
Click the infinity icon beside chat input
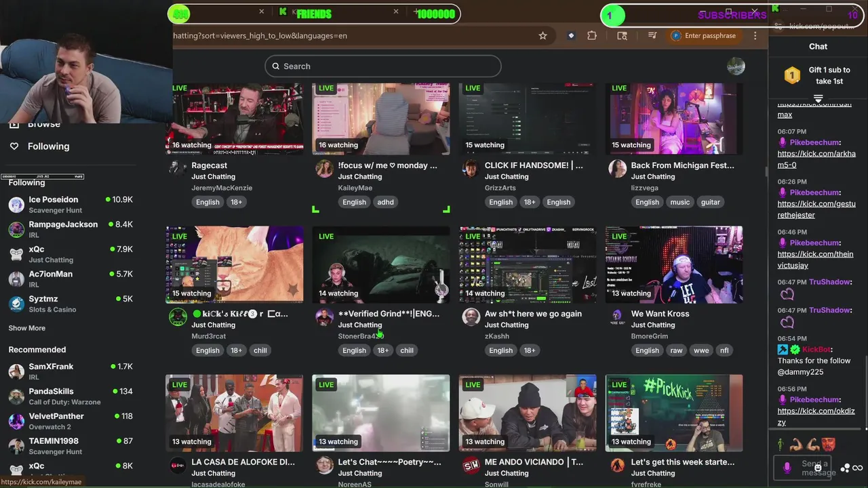pos(858,468)
